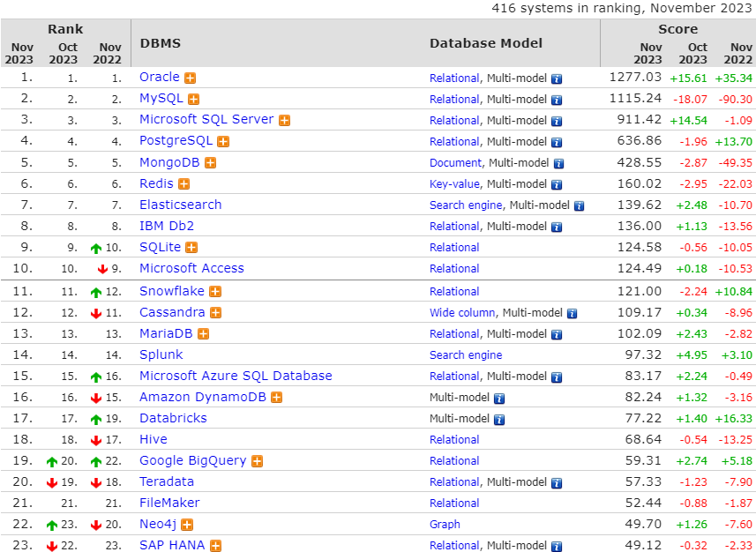Click the plus icon beside MongoDB
This screenshot has height=552, width=756.
(x=210, y=163)
